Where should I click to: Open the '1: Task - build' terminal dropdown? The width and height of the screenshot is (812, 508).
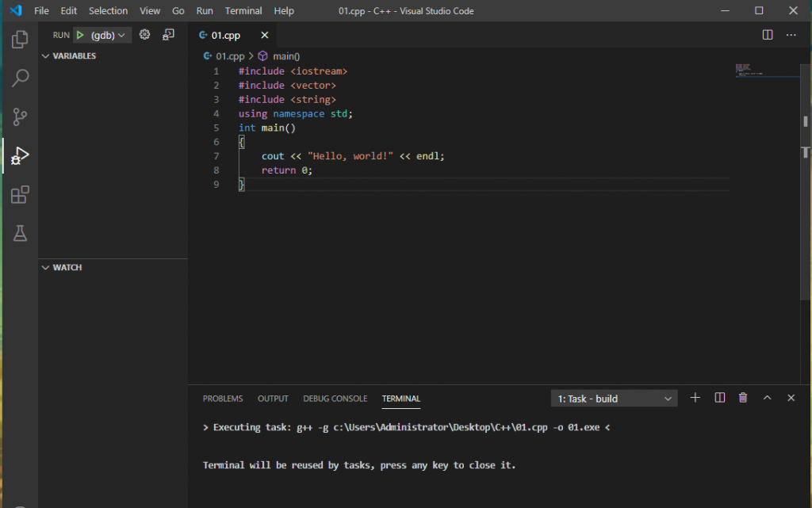(615, 399)
